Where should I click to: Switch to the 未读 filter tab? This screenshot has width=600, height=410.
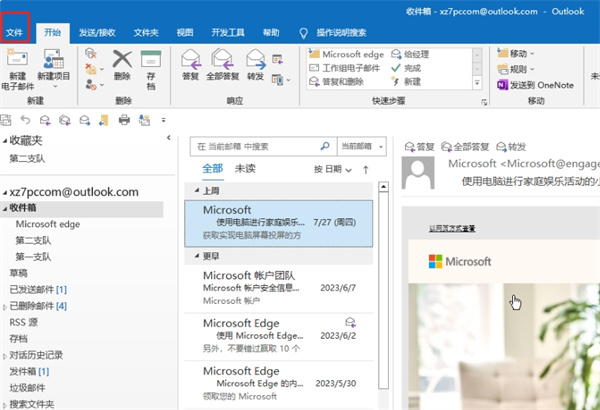coord(245,168)
